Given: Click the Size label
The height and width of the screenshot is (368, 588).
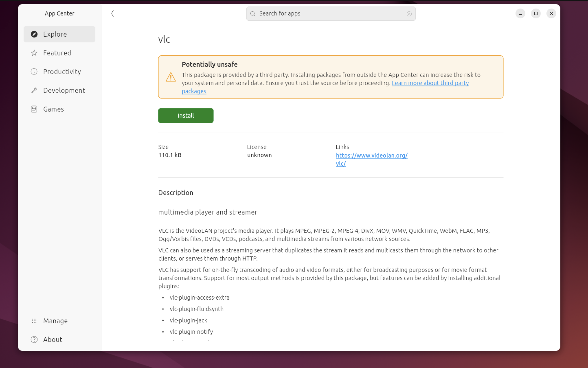Looking at the screenshot, I should [163, 147].
